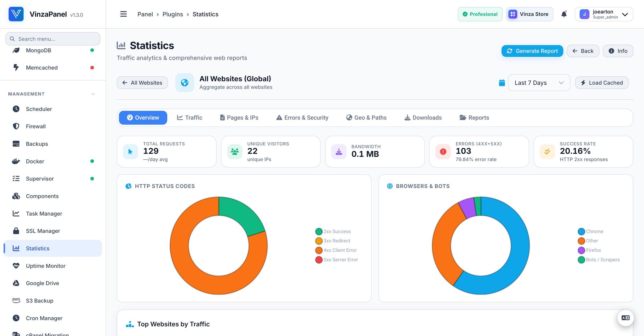Focus the Search menu input field
This screenshot has height=336, width=644.
[x=53, y=39]
